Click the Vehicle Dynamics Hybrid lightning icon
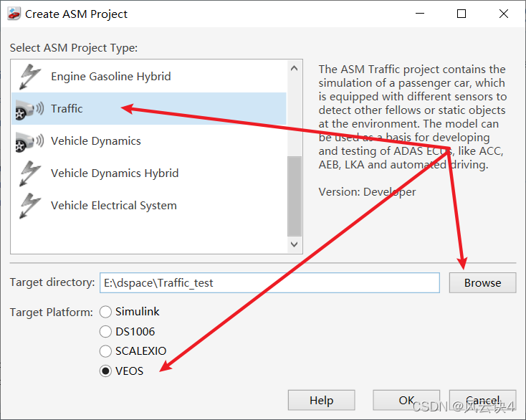Screen dimensions: 526x420 30,173
